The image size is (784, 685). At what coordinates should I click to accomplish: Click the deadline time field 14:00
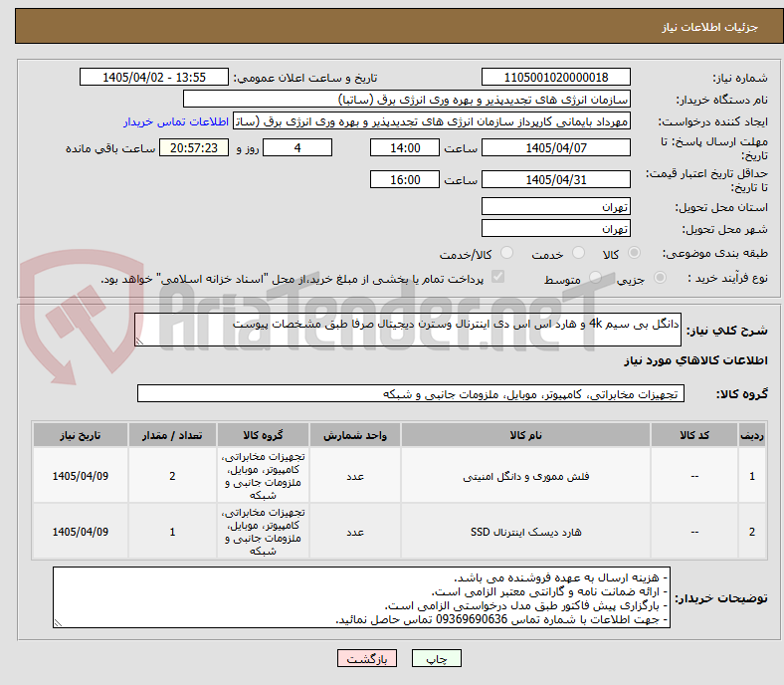(x=405, y=148)
